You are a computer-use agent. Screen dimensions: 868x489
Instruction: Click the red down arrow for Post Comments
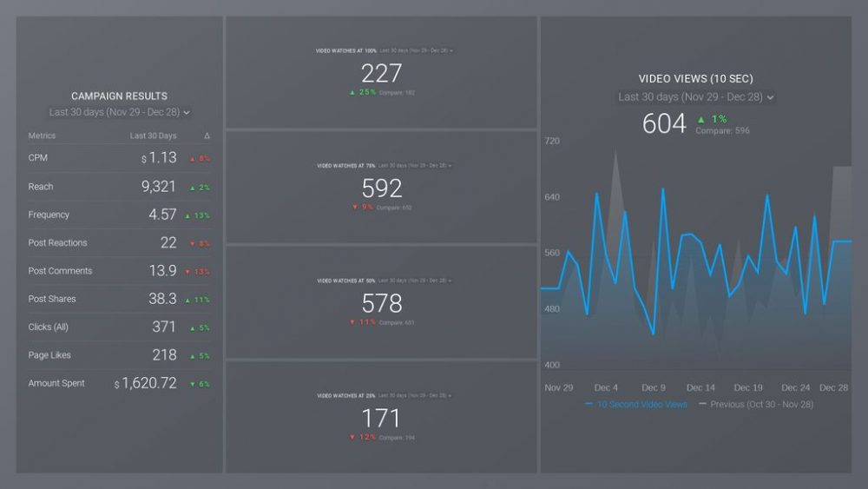point(189,272)
